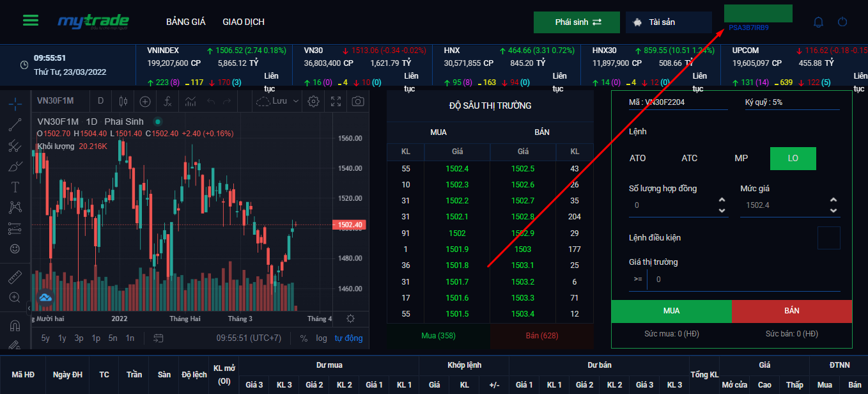Select the text annotation tool
Image resolution: width=868 pixels, height=394 pixels.
tap(15, 187)
